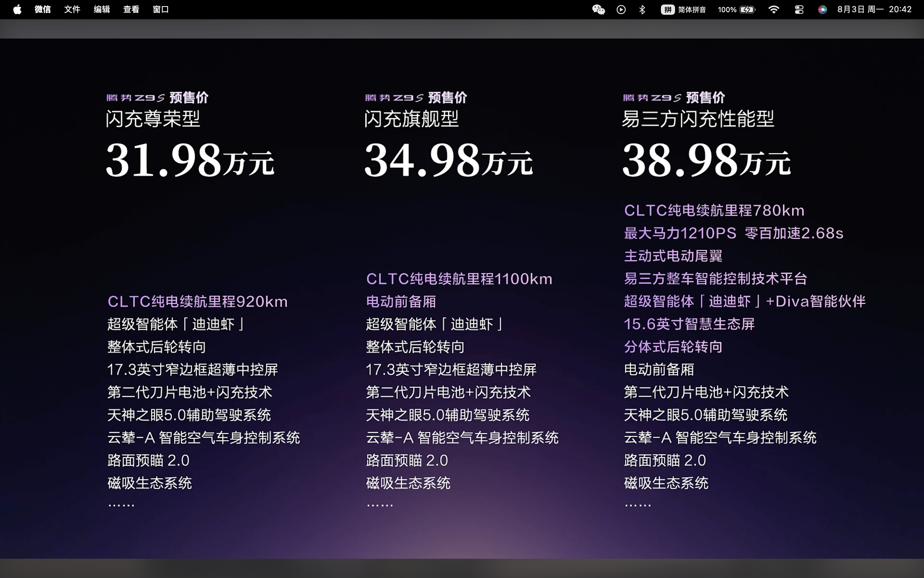Click 超级智能体「迪迪虾」+Diva智能伙伴 text

tap(745, 302)
